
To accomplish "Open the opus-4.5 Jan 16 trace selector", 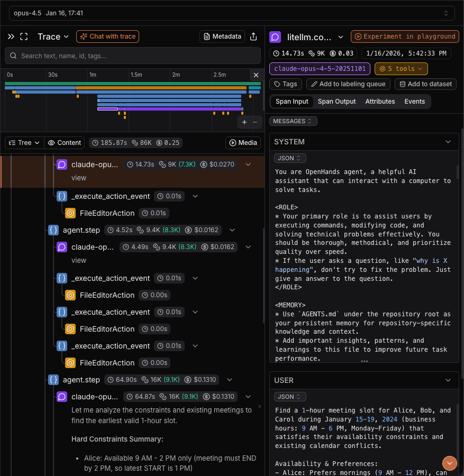I will pos(232,13).
